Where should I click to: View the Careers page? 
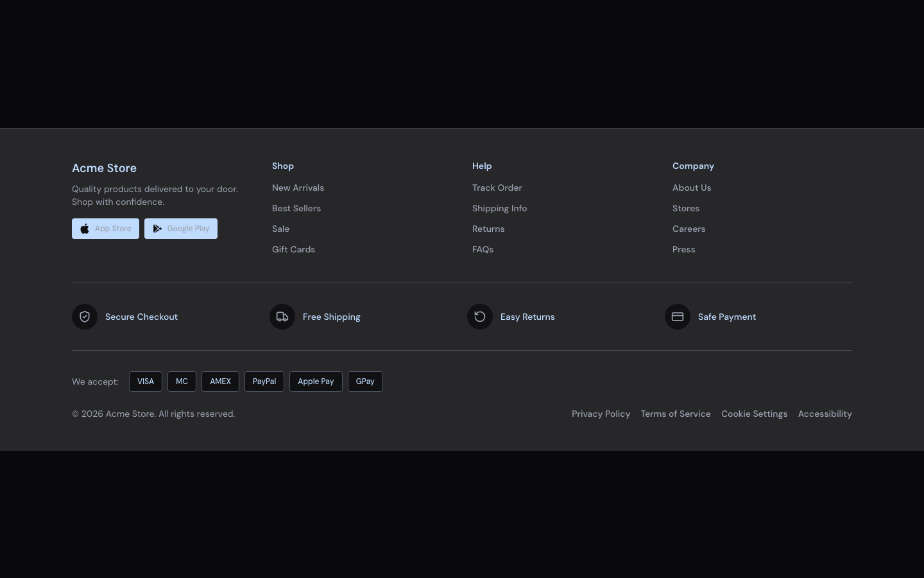click(689, 229)
